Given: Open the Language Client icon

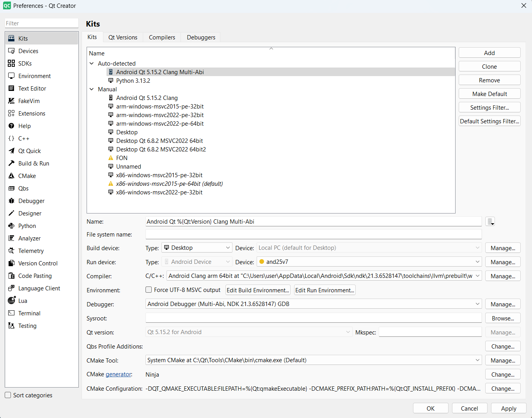Looking at the screenshot, I should coord(11,288).
